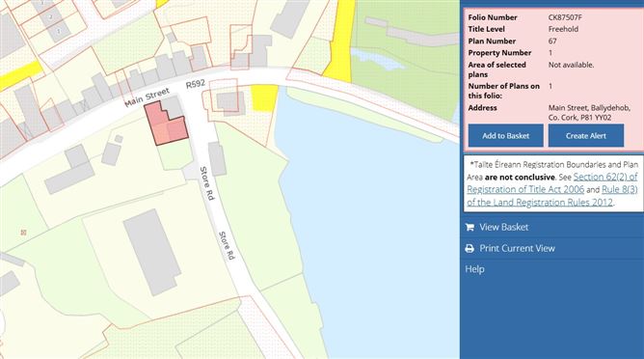Click the address Main Street, Ballydehob text
This screenshot has width=644, height=359.
coord(589,113)
